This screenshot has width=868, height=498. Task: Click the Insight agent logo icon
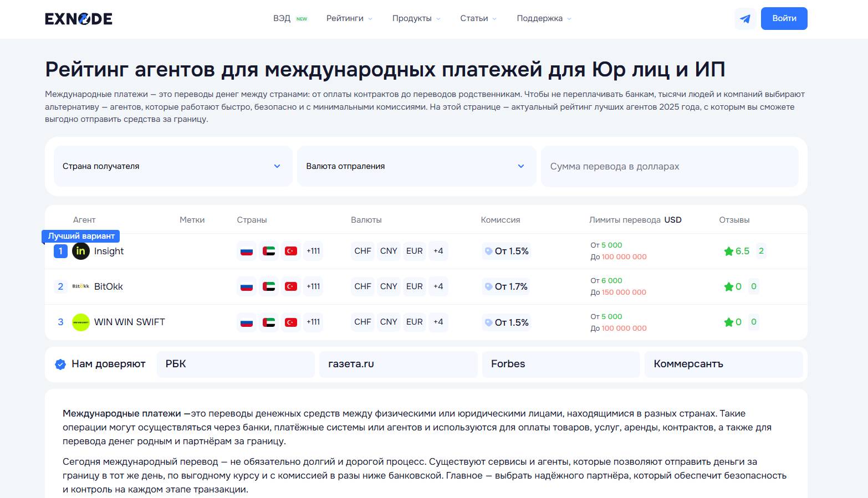(x=81, y=251)
